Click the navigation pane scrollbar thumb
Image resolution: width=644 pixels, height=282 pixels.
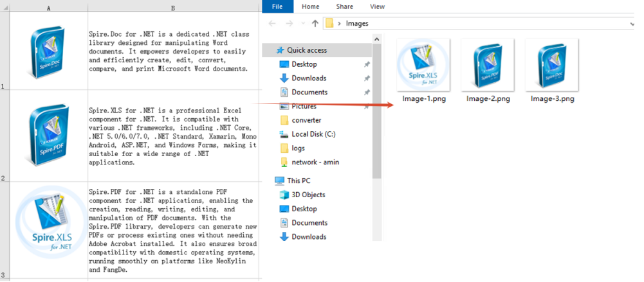pyautogui.click(x=376, y=110)
